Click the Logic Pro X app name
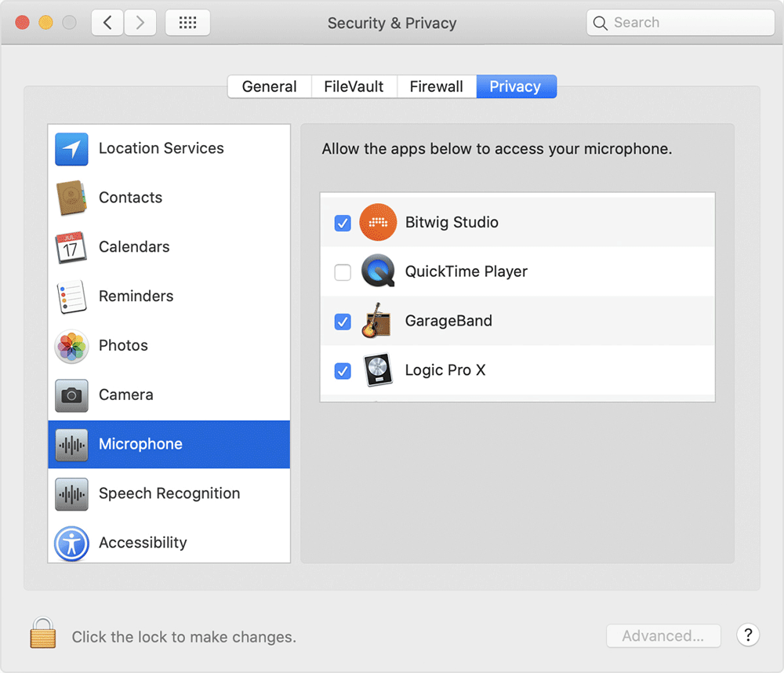Image resolution: width=784 pixels, height=673 pixels. 445,369
